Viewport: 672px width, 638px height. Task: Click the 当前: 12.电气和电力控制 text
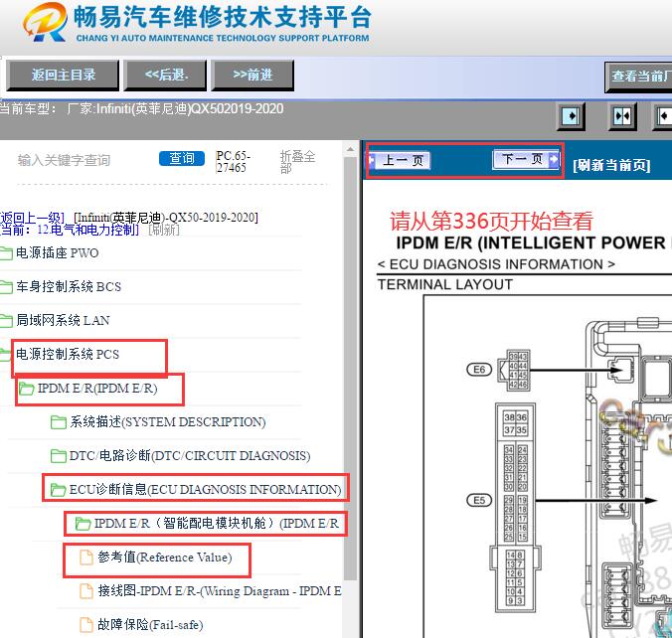tap(70, 231)
